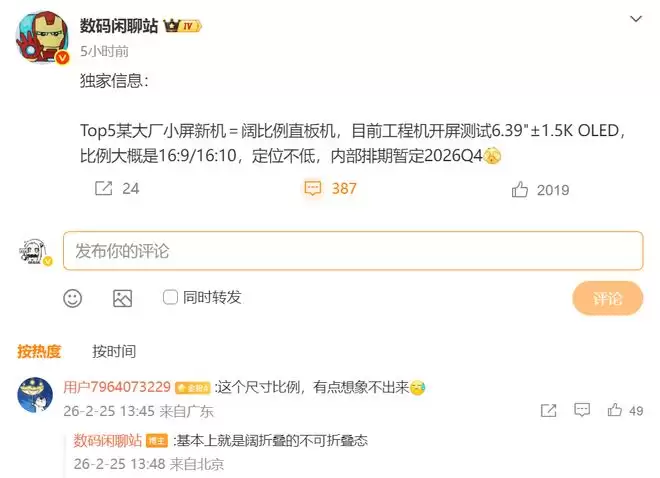This screenshot has height=478, width=660.
Task: Enable the 同时转发 checkbox
Action: (170, 297)
